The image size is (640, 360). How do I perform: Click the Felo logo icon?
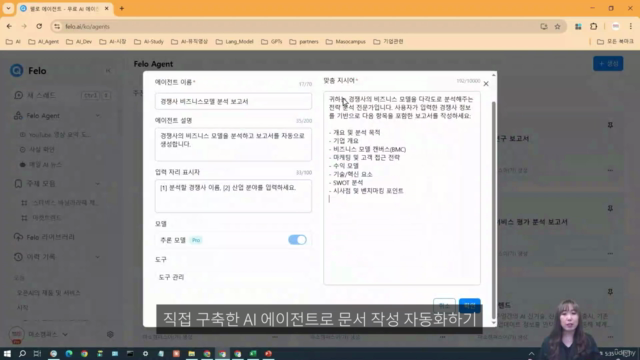(17, 71)
